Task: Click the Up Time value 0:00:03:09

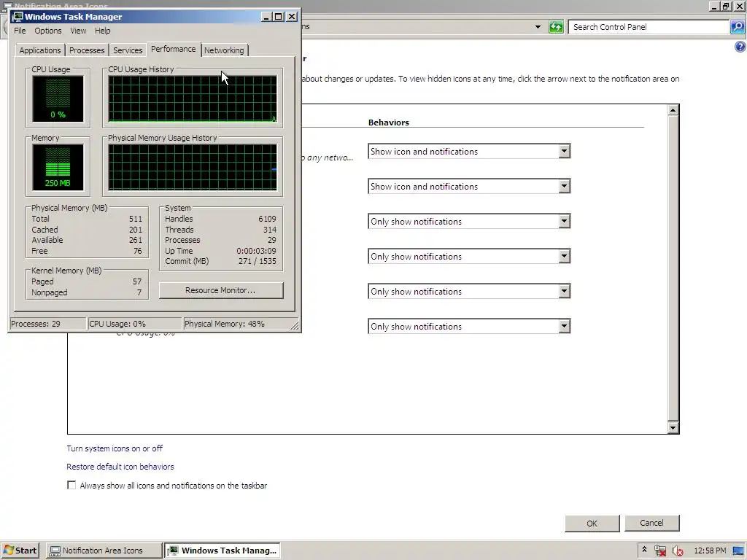Action: tap(256, 251)
